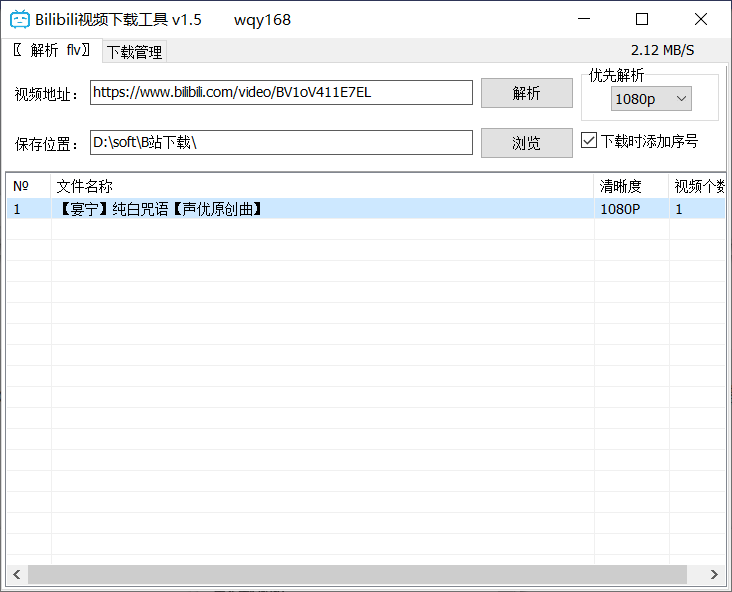Screen dimensions: 732x592
Task: Close the Bilibili download tool window
Action: click(x=701, y=19)
